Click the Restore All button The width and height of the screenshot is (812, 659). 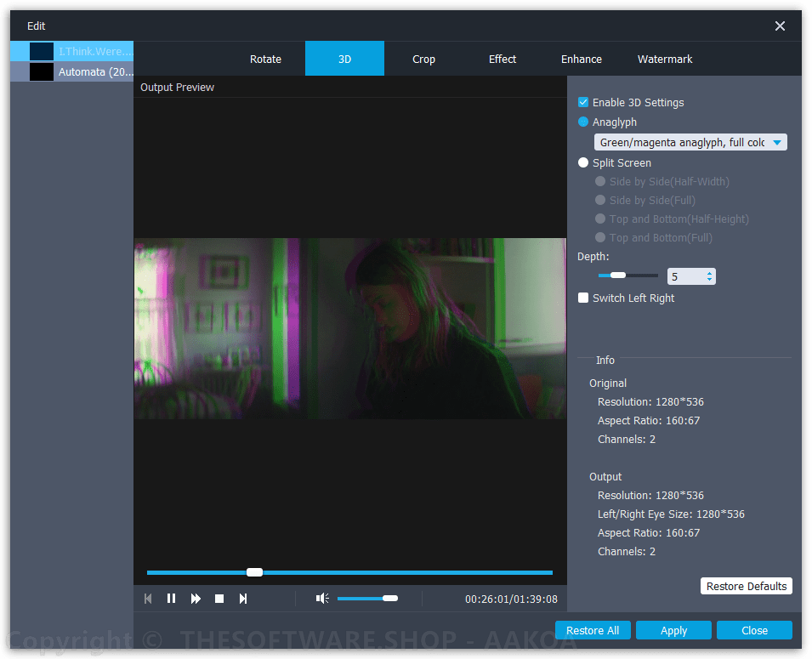(x=593, y=630)
